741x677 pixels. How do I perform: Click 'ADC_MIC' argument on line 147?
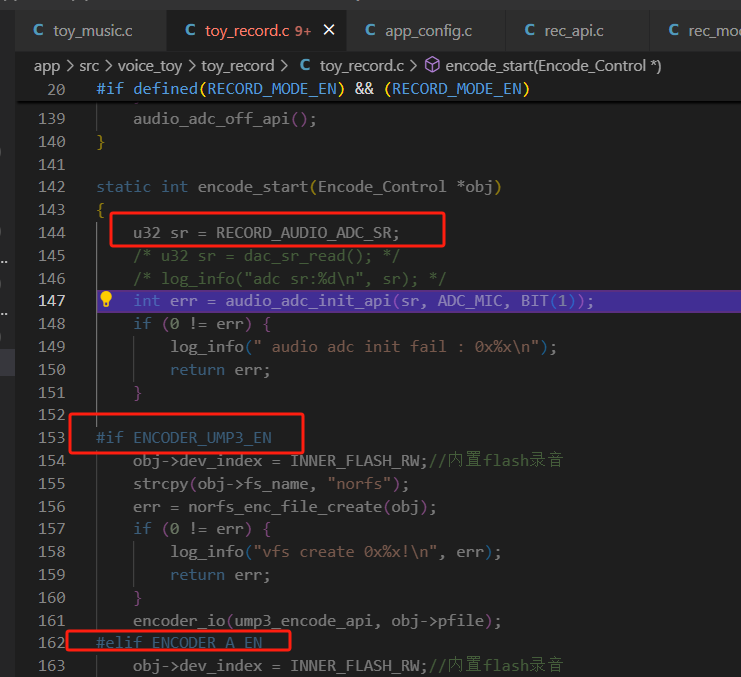470,301
